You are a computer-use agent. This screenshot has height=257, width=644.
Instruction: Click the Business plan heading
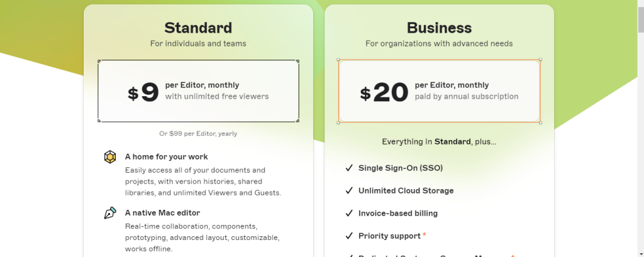(439, 28)
